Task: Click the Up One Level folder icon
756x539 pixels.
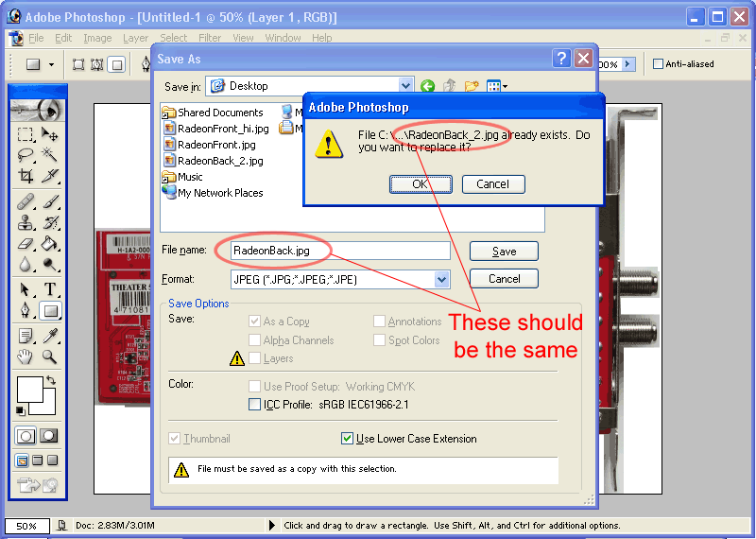Action: [450, 86]
